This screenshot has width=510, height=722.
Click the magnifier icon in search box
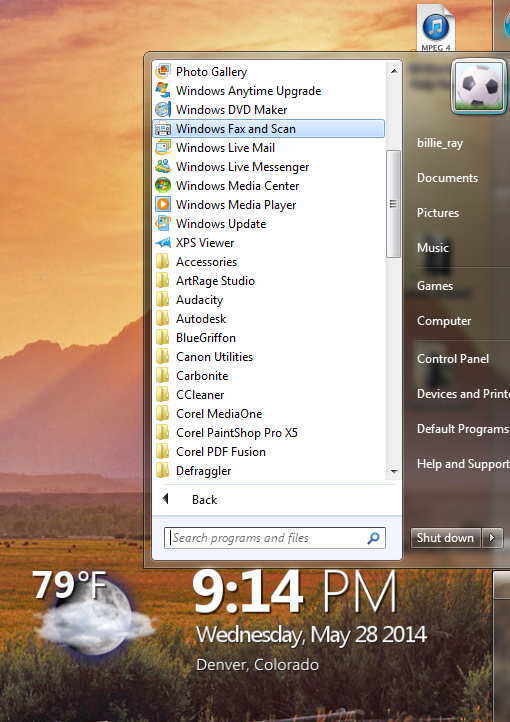(373, 538)
